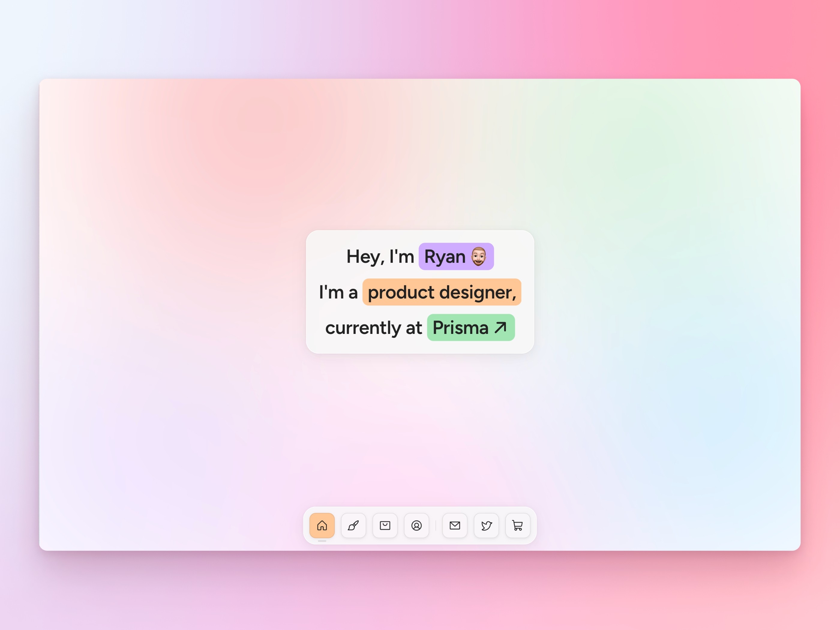840x630 pixels.
Task: Click the divider line in the dock
Action: tap(436, 526)
